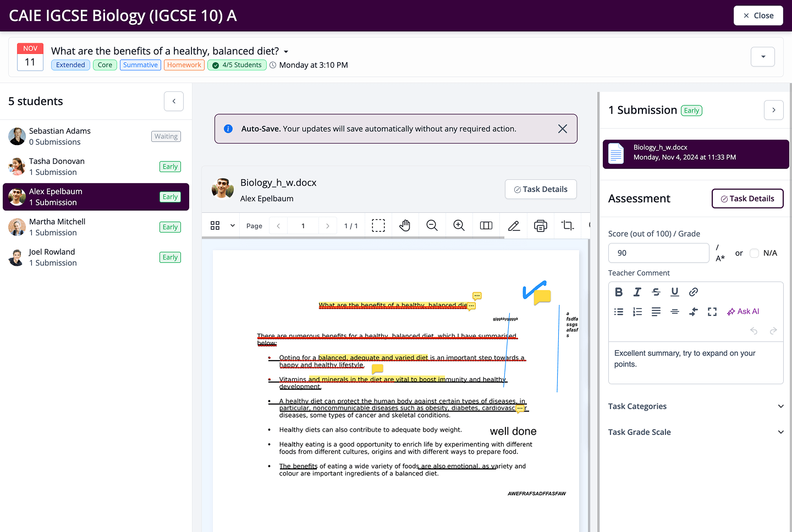Zoom in on the document
Screen dimensions: 792x532
[x=459, y=226]
